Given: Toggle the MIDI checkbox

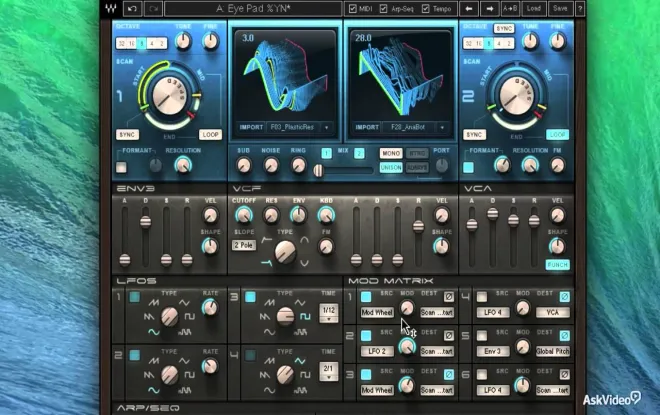Looking at the screenshot, I should [353, 8].
